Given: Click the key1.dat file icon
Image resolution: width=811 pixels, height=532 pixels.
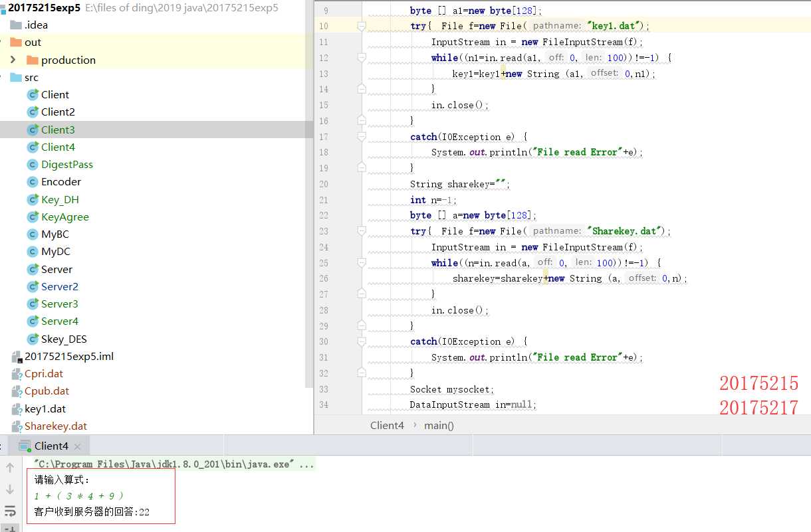Looking at the screenshot, I should pyautogui.click(x=17, y=409).
